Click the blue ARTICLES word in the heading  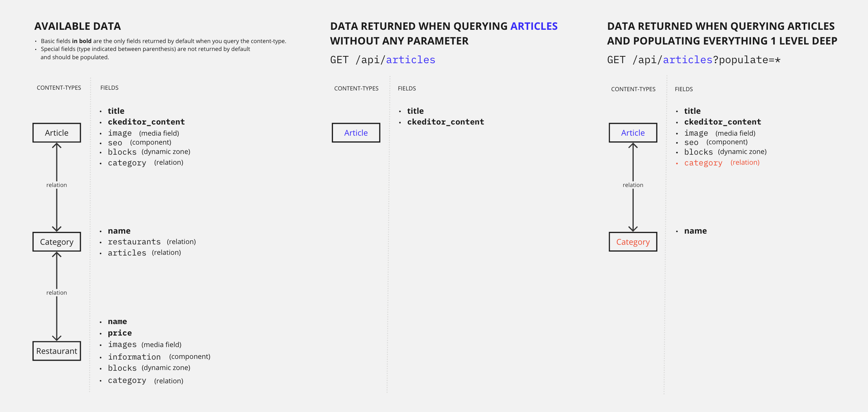tap(534, 26)
